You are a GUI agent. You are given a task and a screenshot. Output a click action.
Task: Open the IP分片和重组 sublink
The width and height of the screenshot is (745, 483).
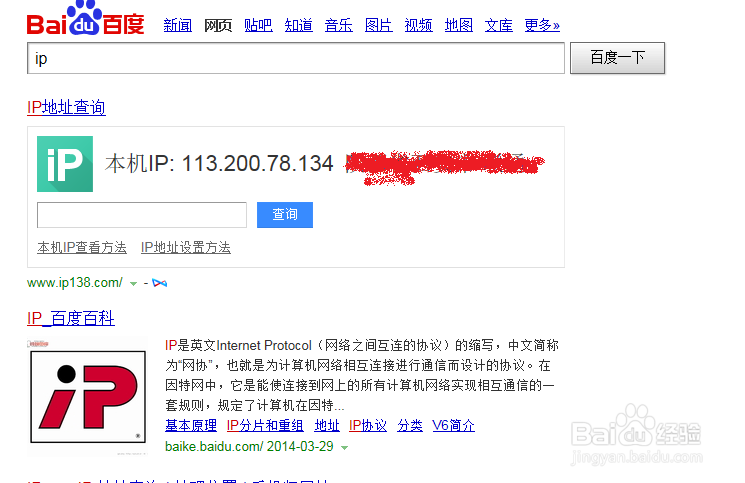(265, 426)
